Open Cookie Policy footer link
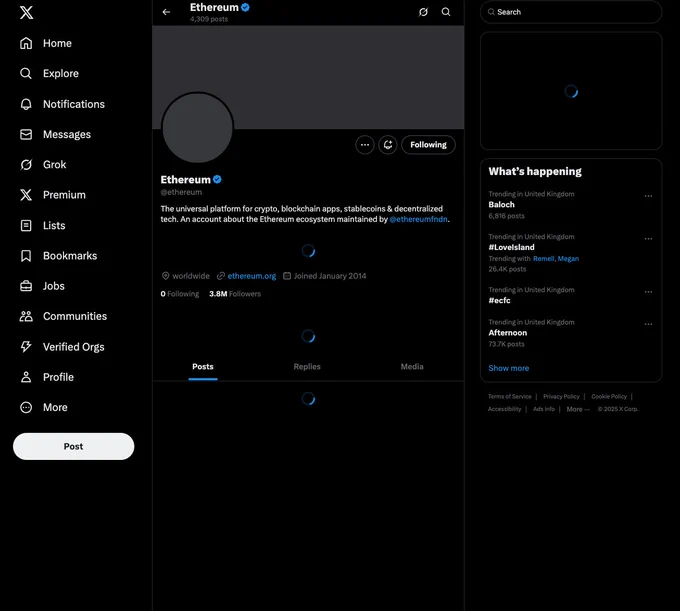Viewport: 680px width, 611px height. click(609, 396)
